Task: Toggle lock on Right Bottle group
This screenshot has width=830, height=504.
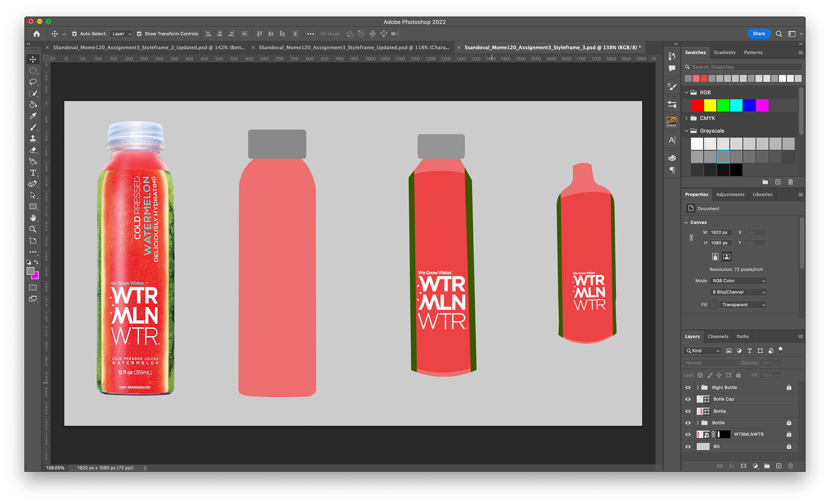Action: (x=789, y=387)
